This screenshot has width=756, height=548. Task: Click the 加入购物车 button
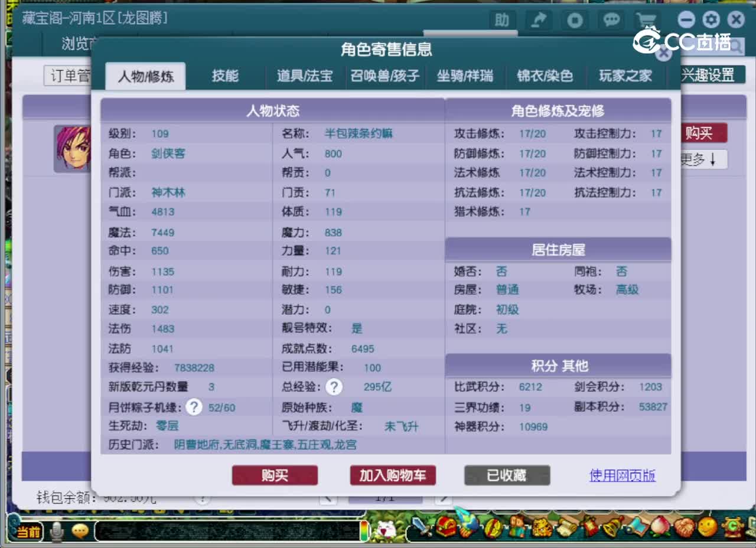[x=392, y=475]
